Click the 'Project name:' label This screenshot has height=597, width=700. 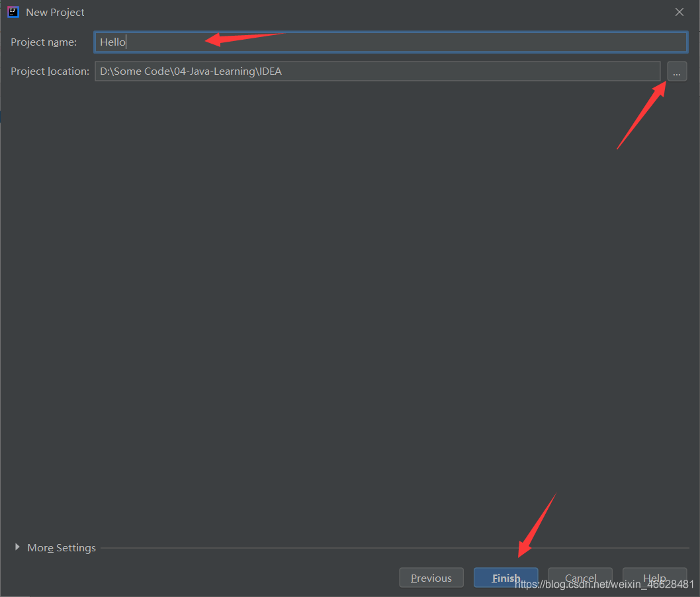coord(44,42)
